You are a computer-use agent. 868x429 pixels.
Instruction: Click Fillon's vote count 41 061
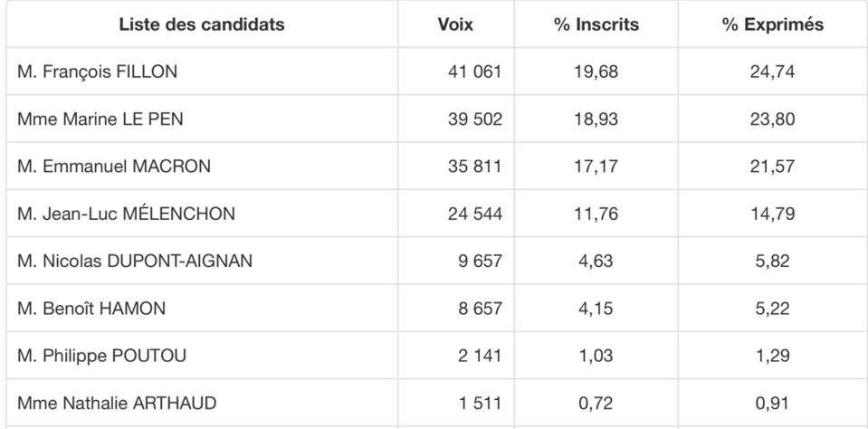click(x=474, y=72)
